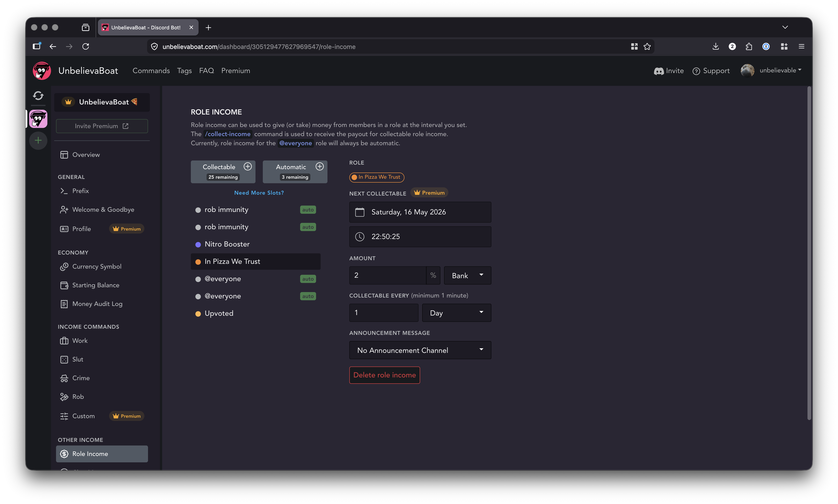The width and height of the screenshot is (838, 504).
Task: Open FAQ in the top navigation
Action: click(x=207, y=71)
